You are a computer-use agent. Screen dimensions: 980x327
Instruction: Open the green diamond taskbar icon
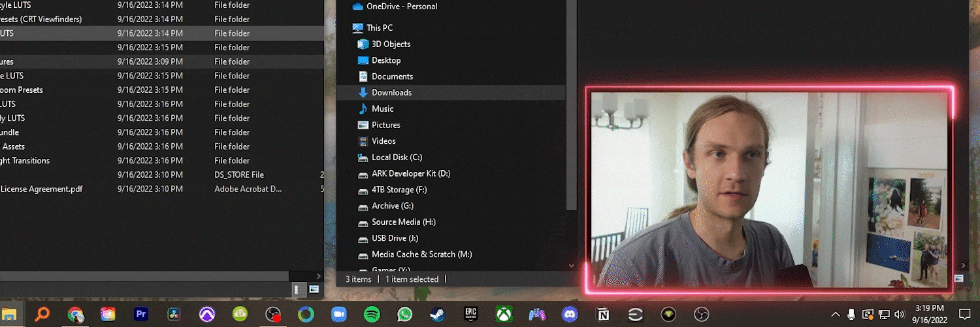pos(668,315)
